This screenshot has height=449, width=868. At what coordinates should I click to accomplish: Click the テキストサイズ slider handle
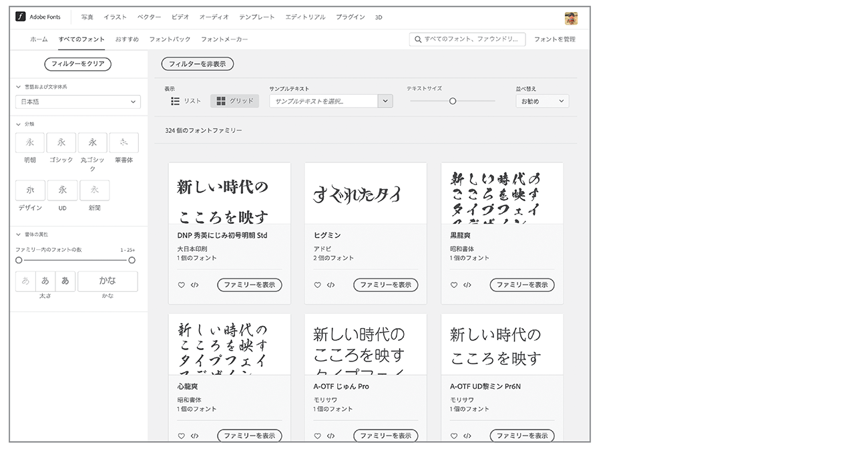click(453, 101)
